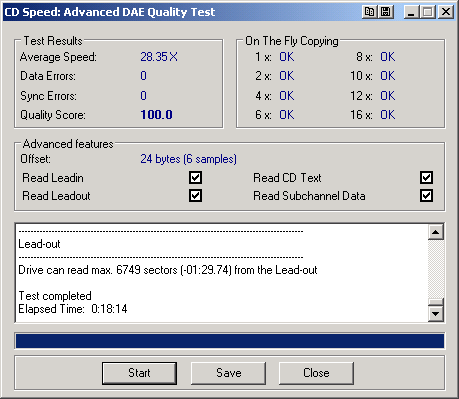The image size is (459, 399).
Task: Maximize the DAE Quality Test window
Action: click(428, 12)
